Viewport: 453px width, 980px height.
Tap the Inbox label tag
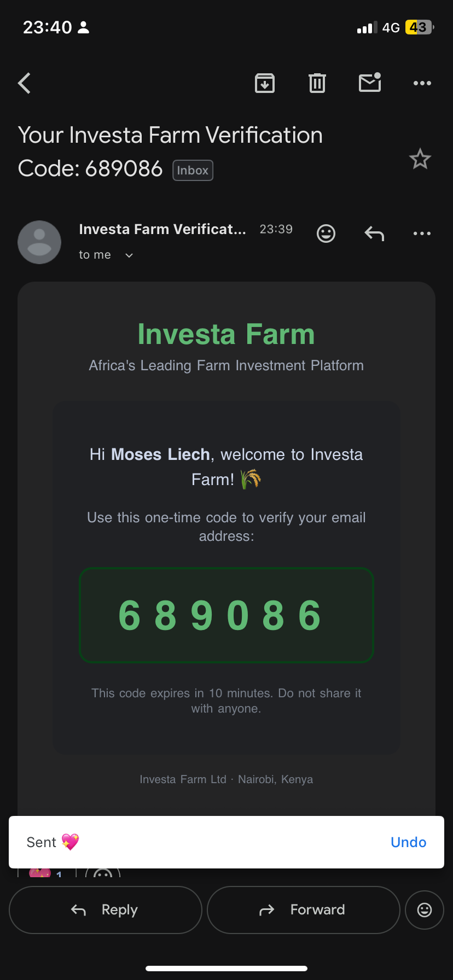193,170
